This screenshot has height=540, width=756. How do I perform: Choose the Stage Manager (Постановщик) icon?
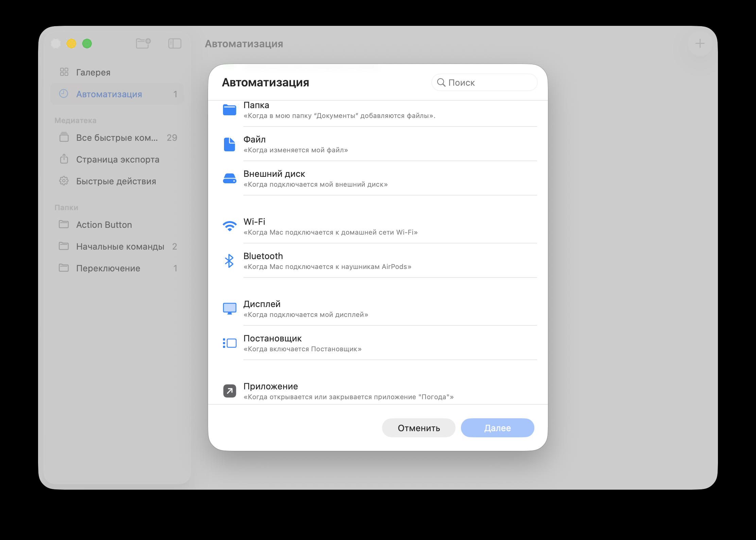point(229,343)
